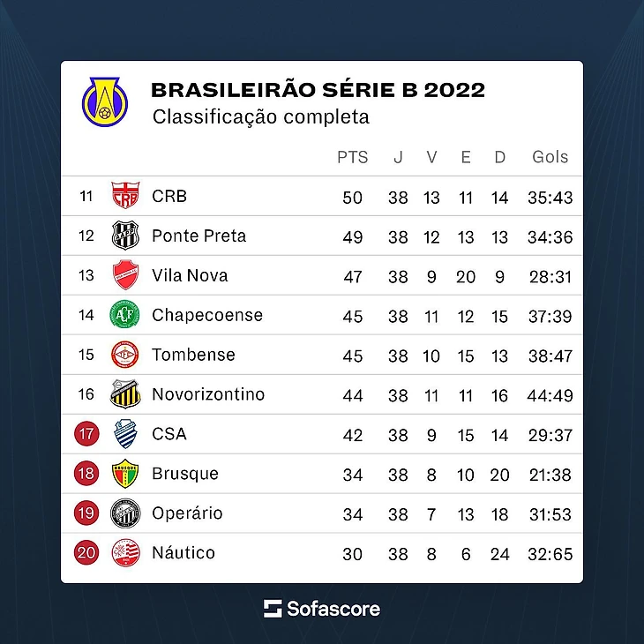Click the CRB club crest
This screenshot has height=644, width=644.
[124, 196]
